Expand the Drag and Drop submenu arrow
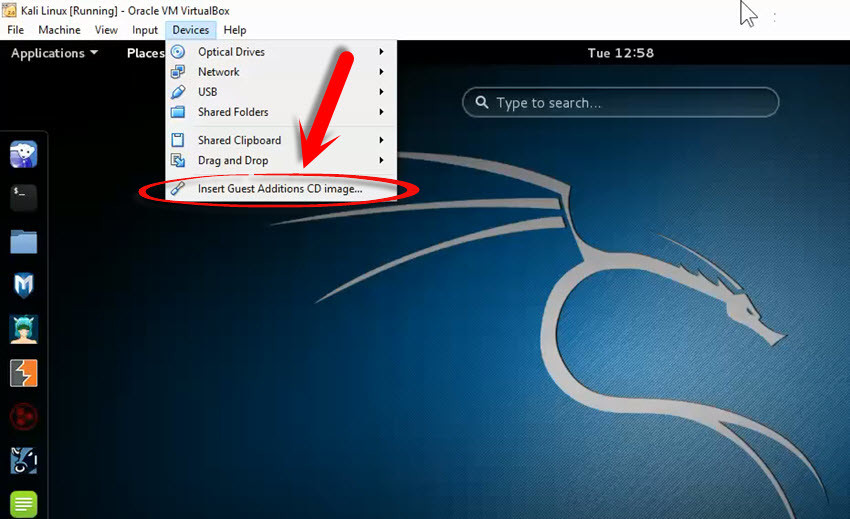850x519 pixels. point(382,160)
